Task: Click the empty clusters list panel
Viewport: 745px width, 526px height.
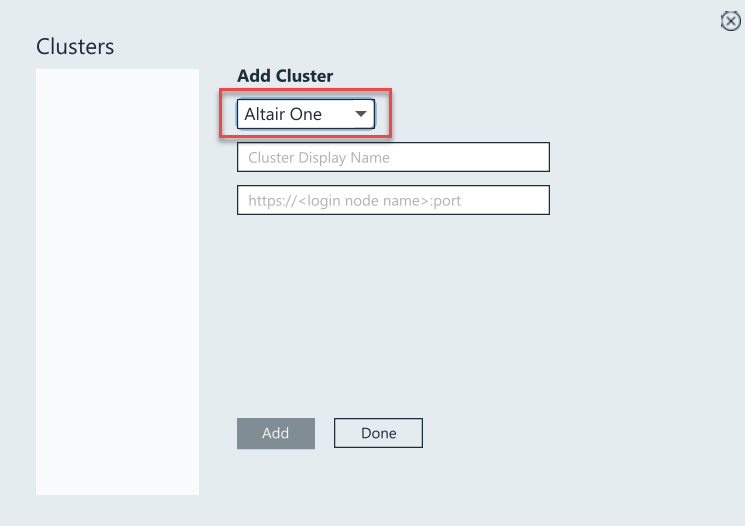Action: (117, 281)
